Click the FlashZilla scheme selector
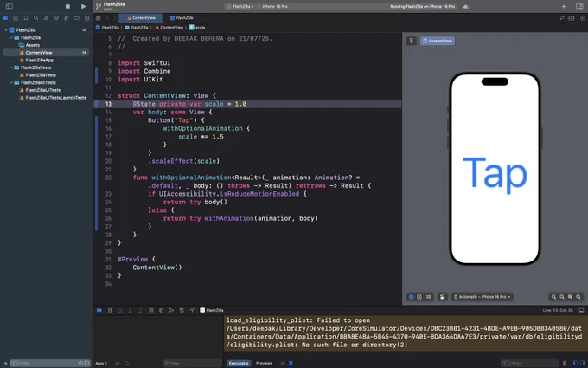This screenshot has width=588, height=368. [x=240, y=6]
